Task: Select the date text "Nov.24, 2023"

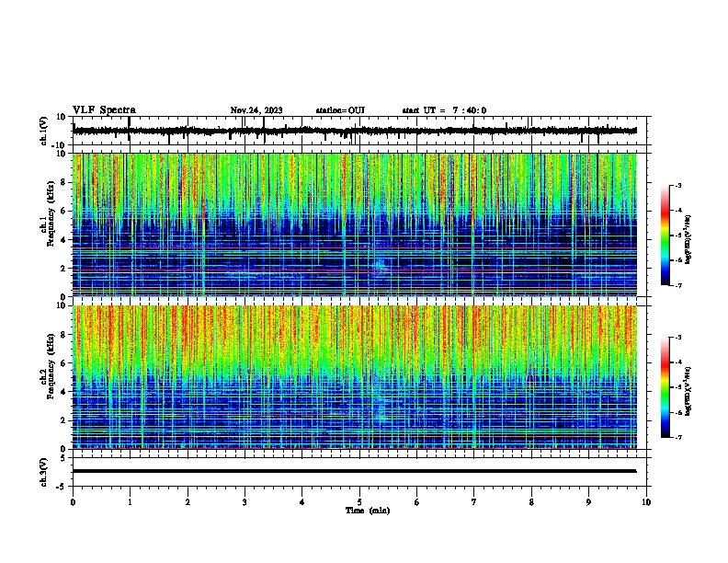Action: click(x=256, y=110)
